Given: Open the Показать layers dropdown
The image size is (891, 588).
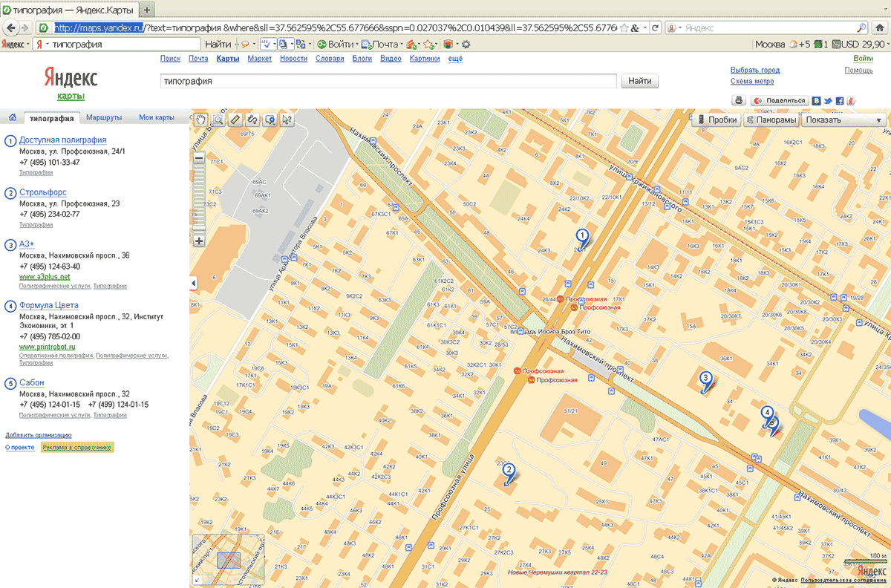Looking at the screenshot, I should 844,120.
